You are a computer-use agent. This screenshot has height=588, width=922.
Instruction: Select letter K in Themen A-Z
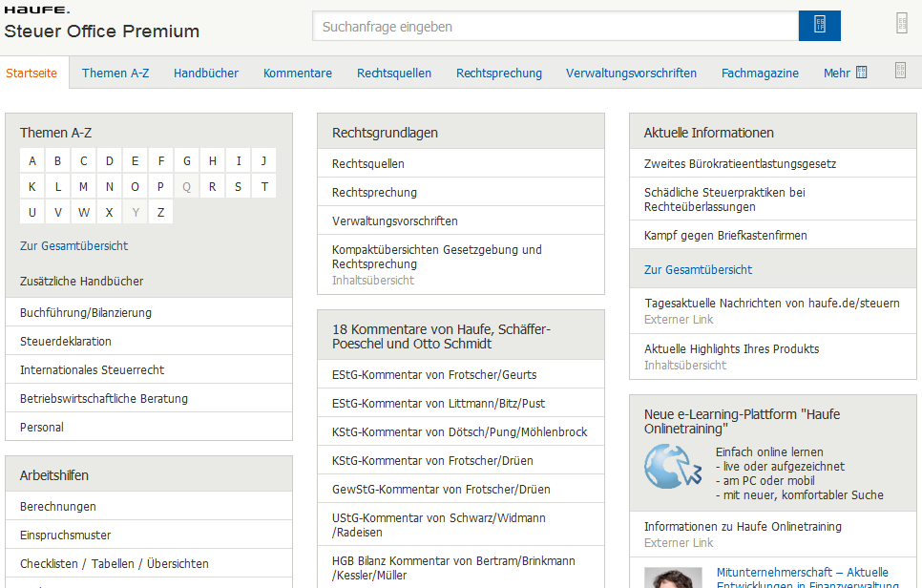[32, 186]
